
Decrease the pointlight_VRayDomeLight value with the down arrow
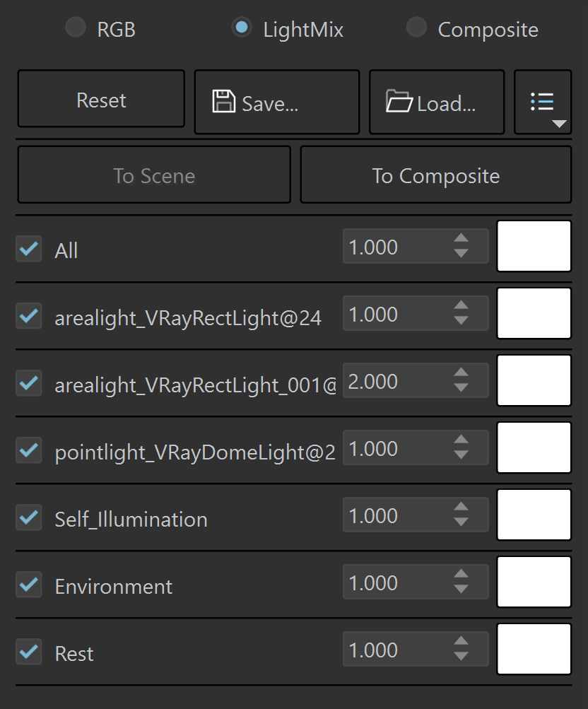461,455
